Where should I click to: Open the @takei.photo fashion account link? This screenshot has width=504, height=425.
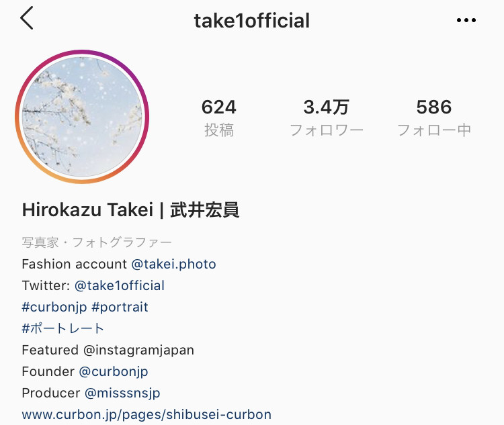[x=173, y=265]
